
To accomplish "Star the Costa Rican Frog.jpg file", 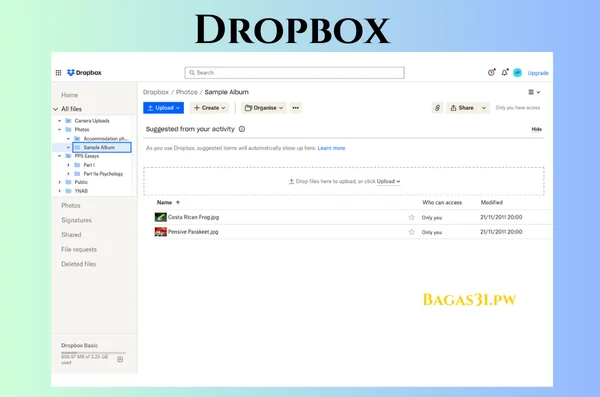I will tap(411, 217).
